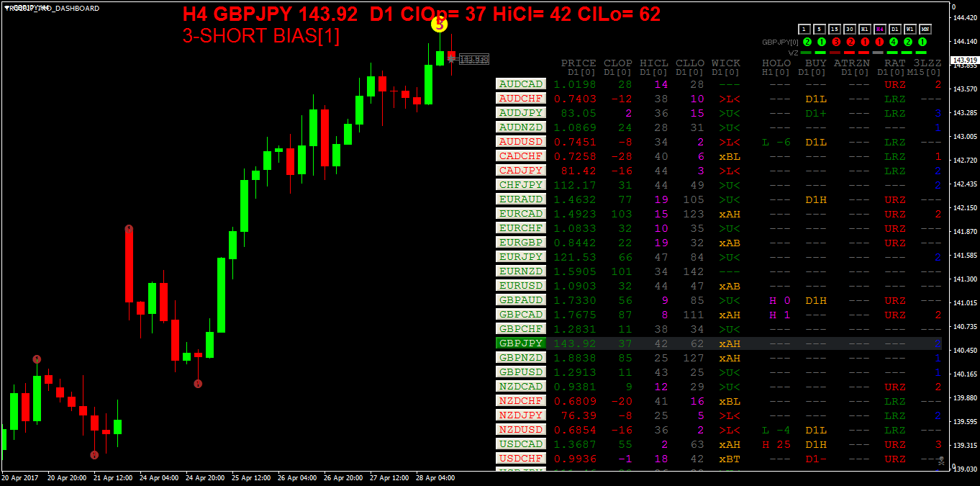Image resolution: width=980 pixels, height=486 pixels.
Task: Click the 143.919 current price label on the price scale
Action: coord(964,60)
